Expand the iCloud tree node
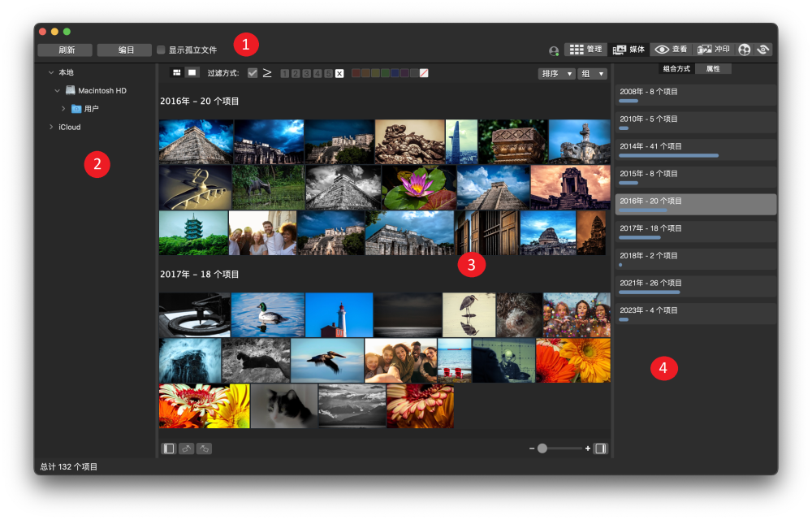812x520 pixels. 51,128
